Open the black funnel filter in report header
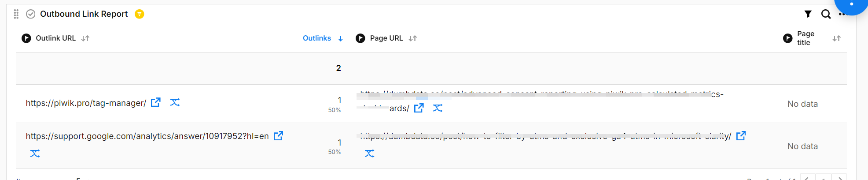This screenshot has height=180, width=868. pos(808,14)
